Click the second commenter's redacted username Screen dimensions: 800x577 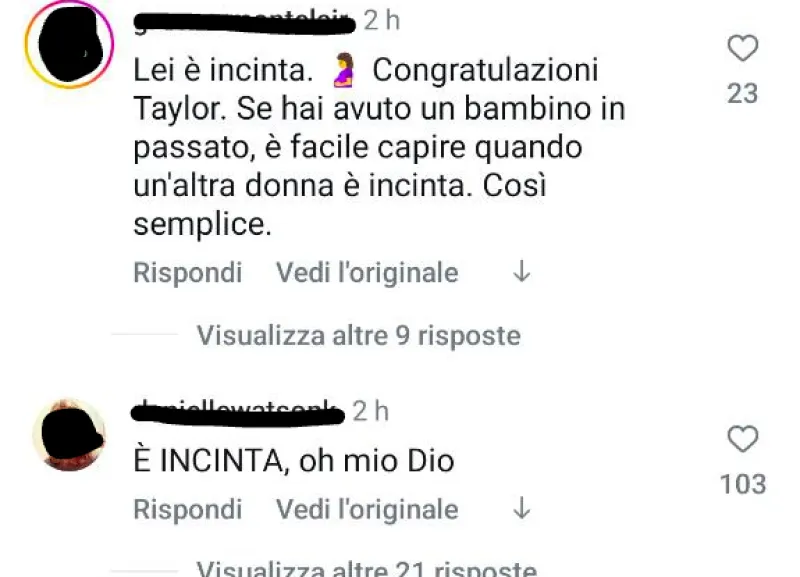point(238,412)
